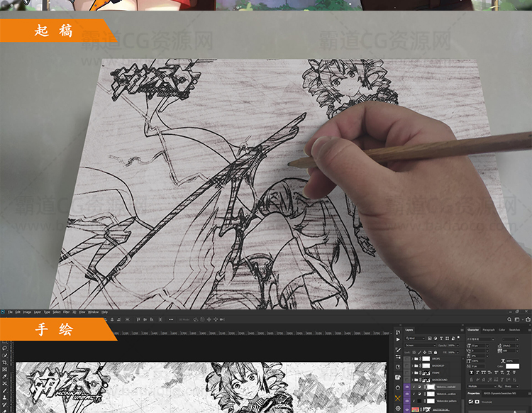The height and width of the screenshot is (413, 532).
Task: Open the Brush settings panel icon
Action: point(398,350)
